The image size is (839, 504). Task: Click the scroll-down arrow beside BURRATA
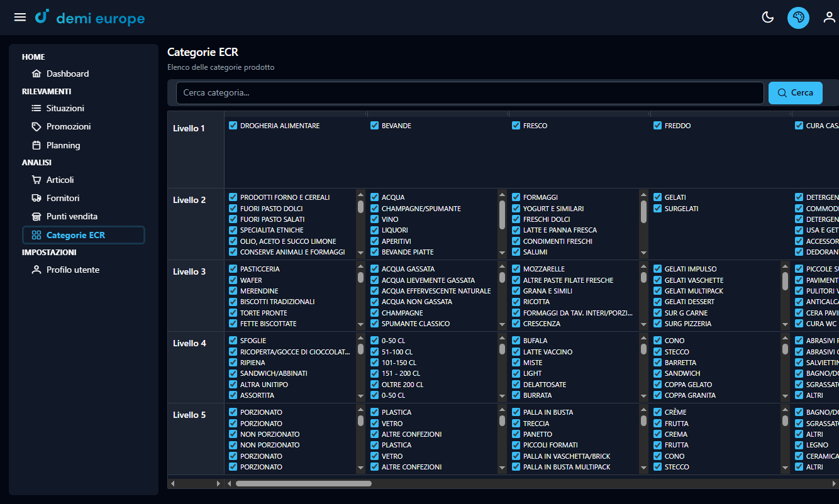pos(643,396)
